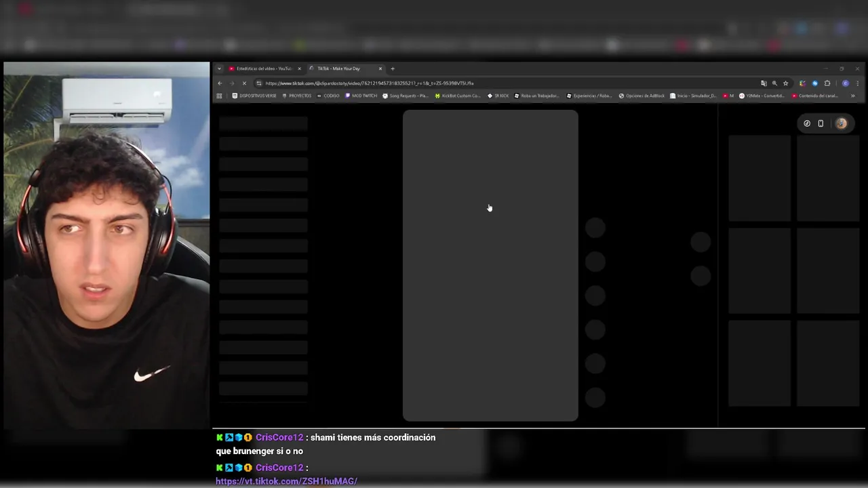868x488 pixels.
Task: Open the Extensions puzzle menu
Action: (827, 83)
